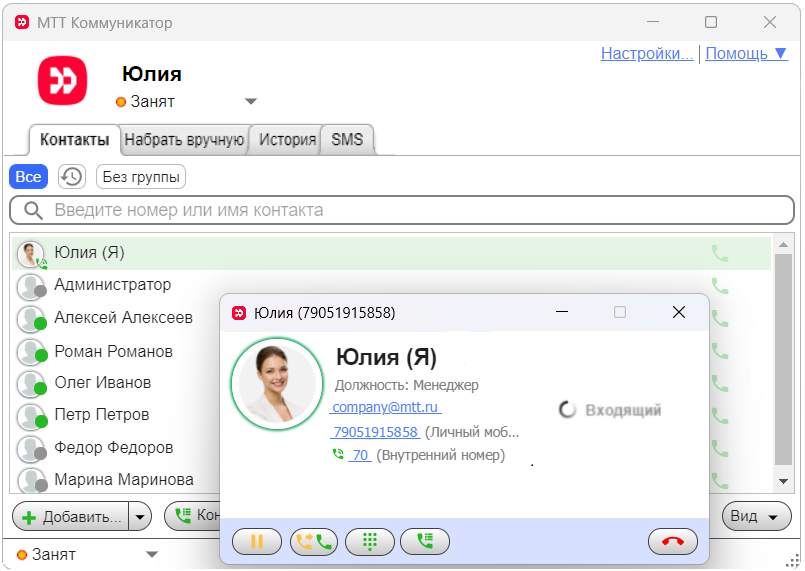Open the "История" tab
The image size is (805, 571).
click(287, 140)
